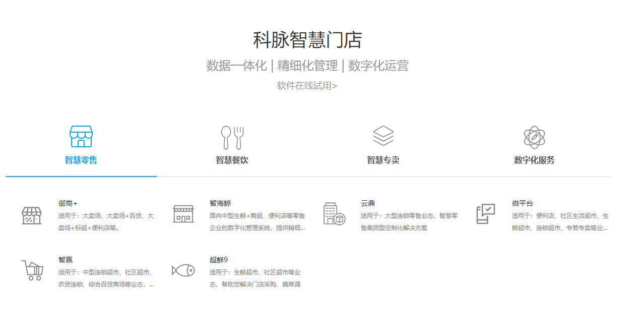Open the 智赢 product title

pos(66,260)
